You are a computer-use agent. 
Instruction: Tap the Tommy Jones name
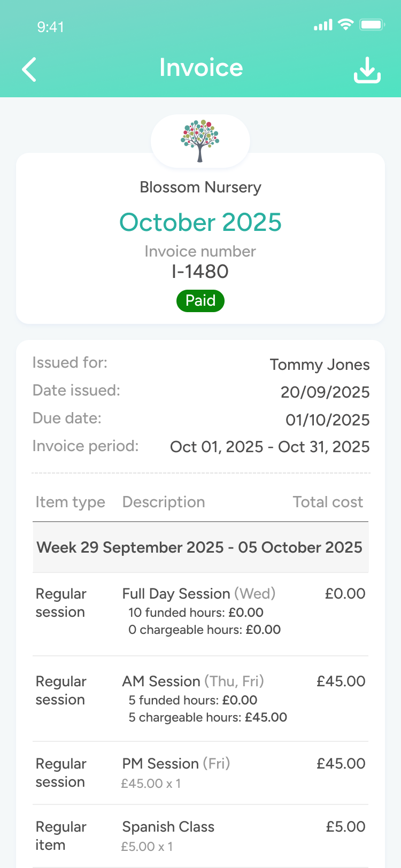pyautogui.click(x=319, y=365)
